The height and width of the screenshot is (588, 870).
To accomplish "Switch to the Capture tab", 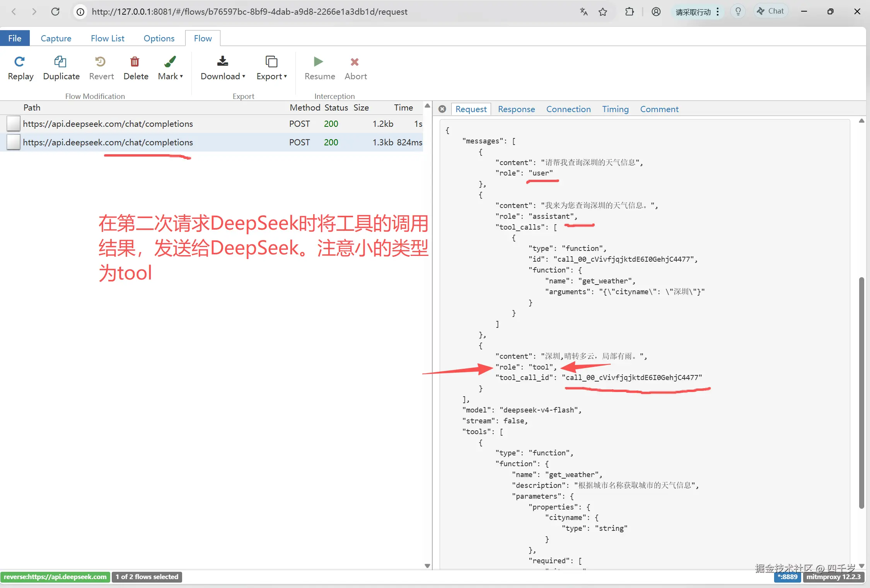I will [x=56, y=38].
